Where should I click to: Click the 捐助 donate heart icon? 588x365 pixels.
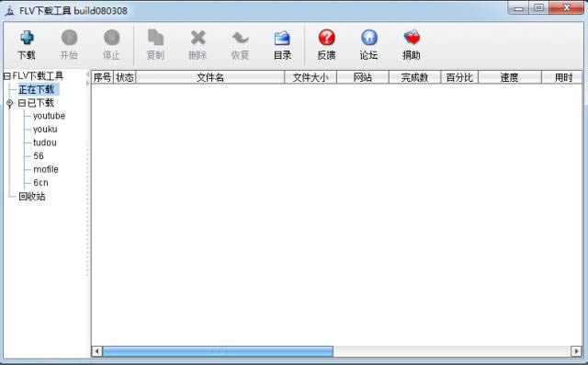[x=412, y=38]
